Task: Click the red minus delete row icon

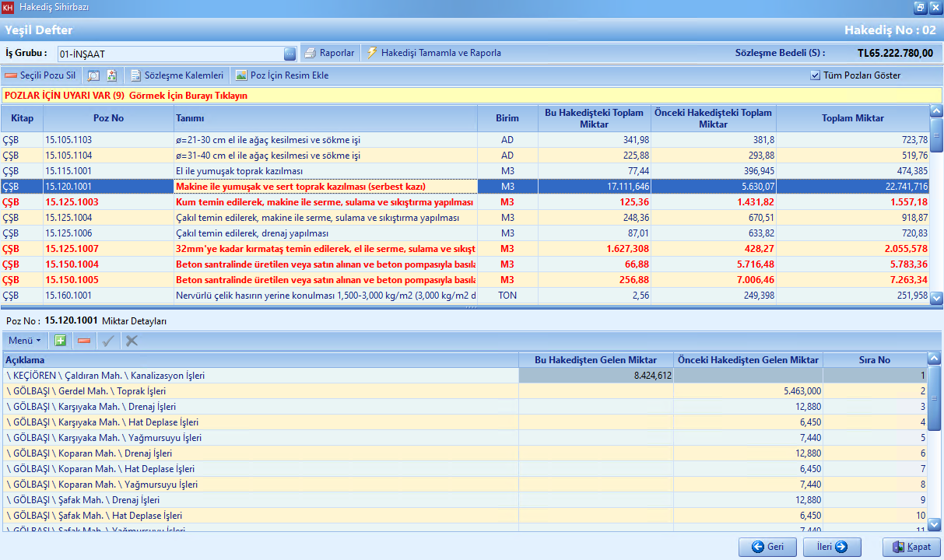Action: pyautogui.click(x=84, y=341)
